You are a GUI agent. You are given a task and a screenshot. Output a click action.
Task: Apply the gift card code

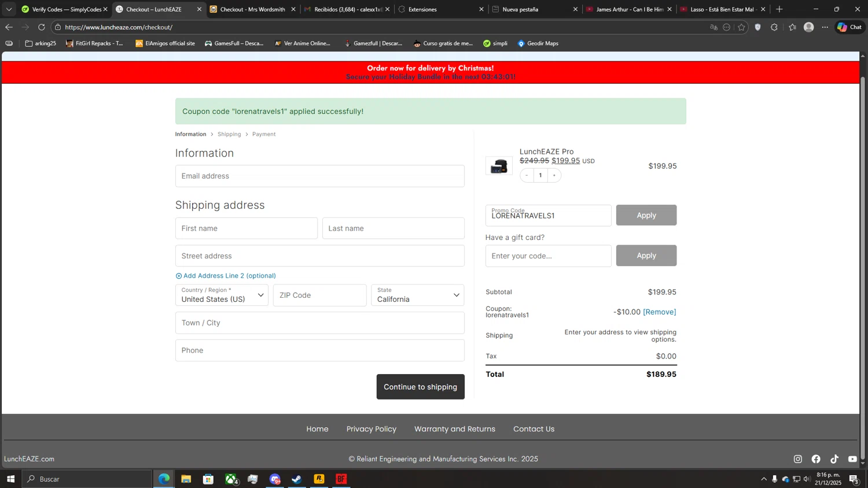click(x=646, y=256)
